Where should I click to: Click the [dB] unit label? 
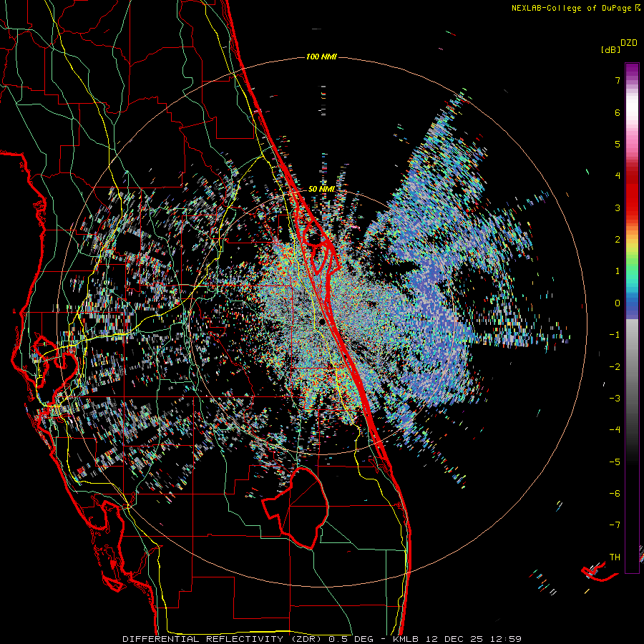[x=610, y=49]
